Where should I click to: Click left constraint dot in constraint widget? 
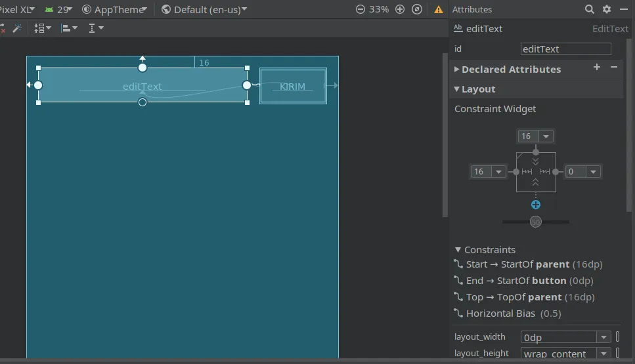516,172
